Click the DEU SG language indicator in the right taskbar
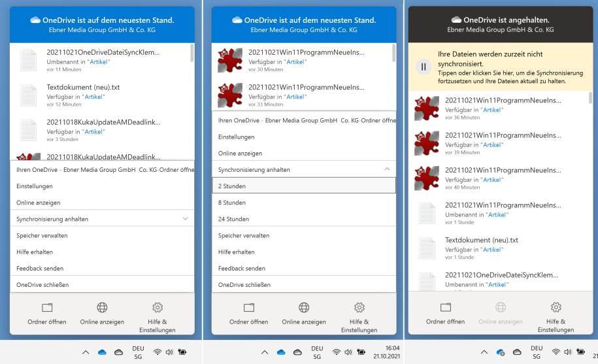 [537, 353]
